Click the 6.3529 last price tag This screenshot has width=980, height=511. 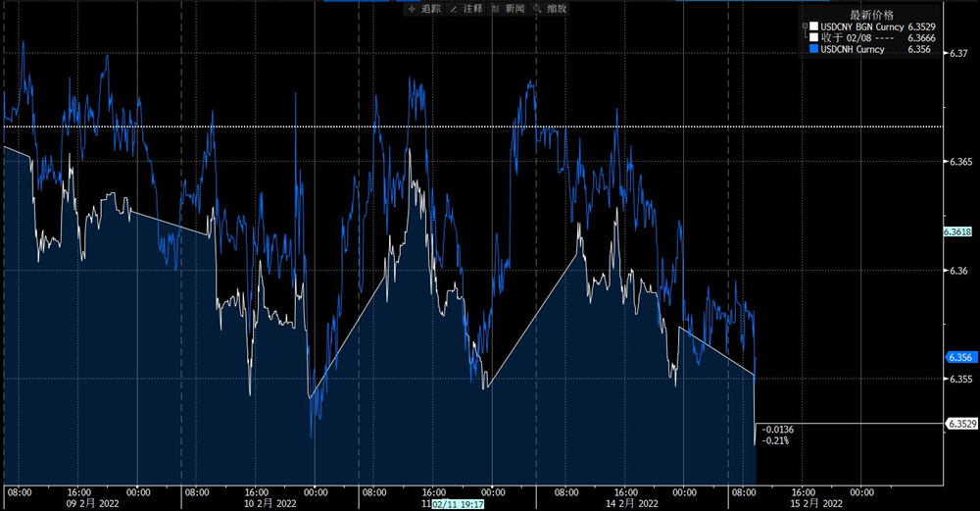[x=958, y=424]
